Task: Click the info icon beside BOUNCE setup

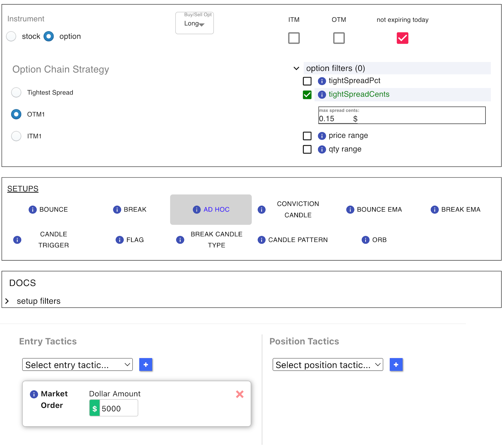Action: click(x=32, y=210)
